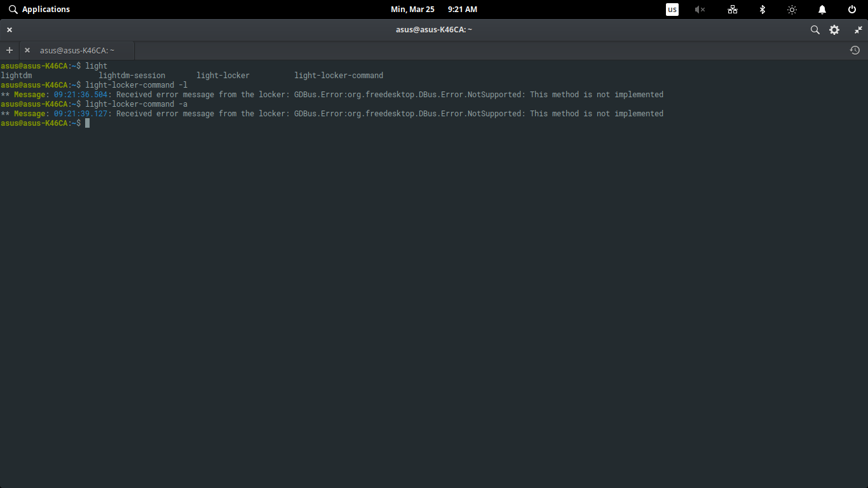
Task: Open a new terminal tab with the plus button
Action: pos(10,50)
